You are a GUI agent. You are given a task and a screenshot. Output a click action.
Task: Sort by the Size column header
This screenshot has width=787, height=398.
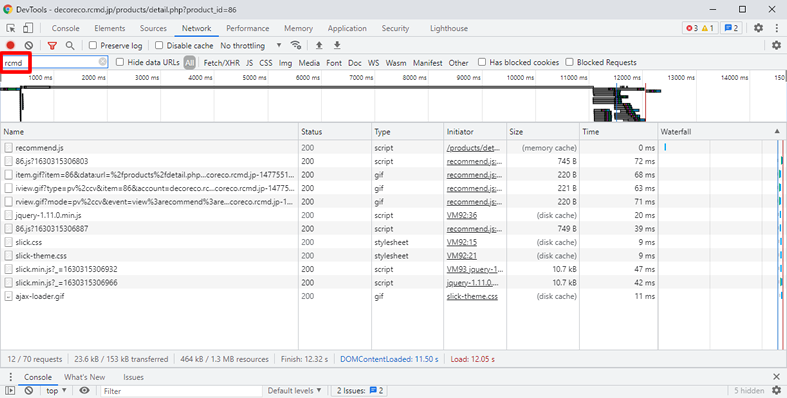tap(543, 131)
